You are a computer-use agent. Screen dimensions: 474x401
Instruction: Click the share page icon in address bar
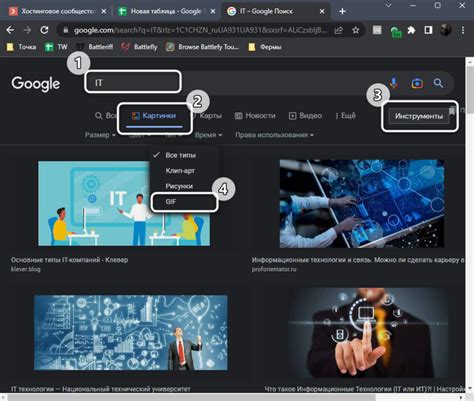[338, 30]
